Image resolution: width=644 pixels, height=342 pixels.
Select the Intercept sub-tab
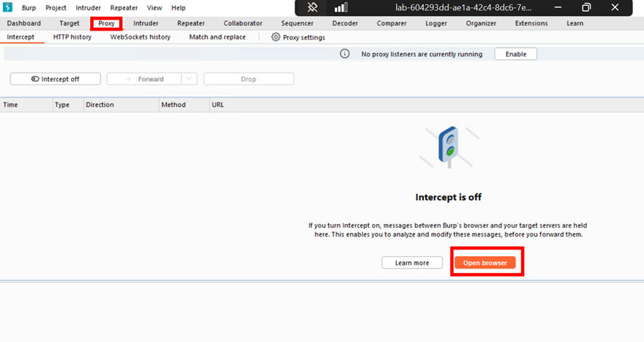[x=20, y=37]
